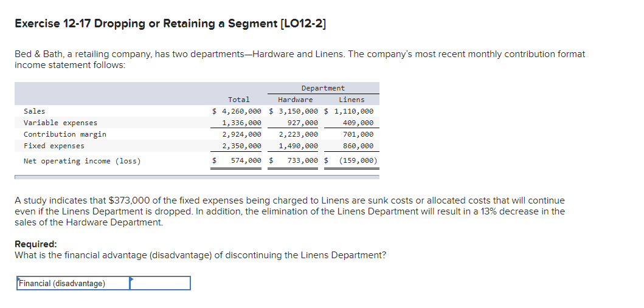Click the 'Sales' row label
The image size is (644, 308).
pos(35,111)
